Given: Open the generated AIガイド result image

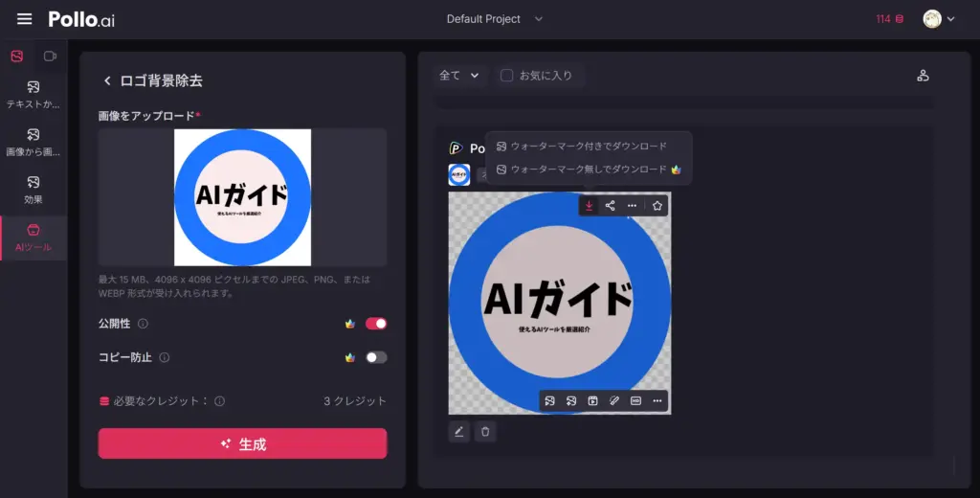Looking at the screenshot, I should coord(560,303).
